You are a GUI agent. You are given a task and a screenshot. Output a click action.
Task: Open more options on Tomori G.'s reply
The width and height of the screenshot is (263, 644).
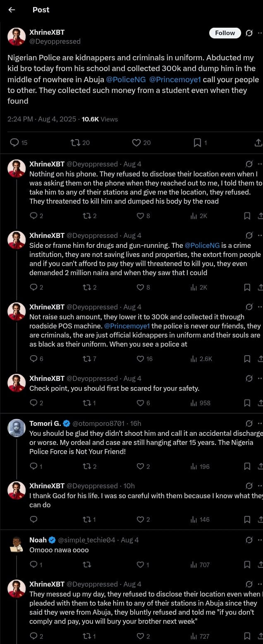(260, 423)
